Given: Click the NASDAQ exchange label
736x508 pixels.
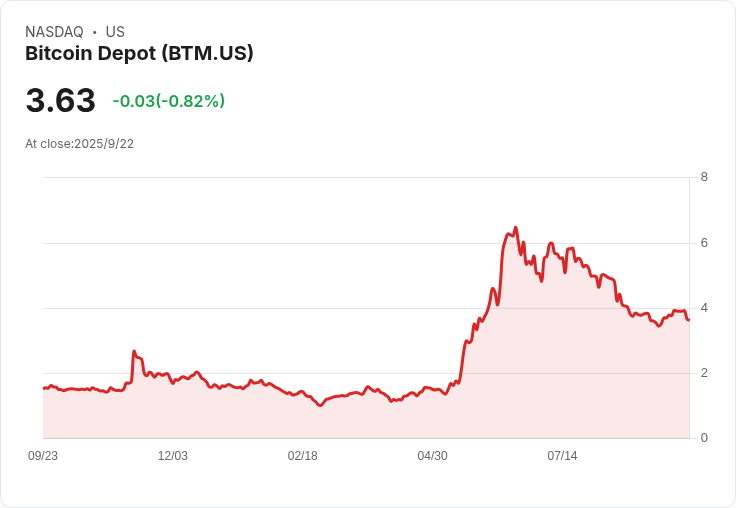Looking at the screenshot, I should coord(54,32).
